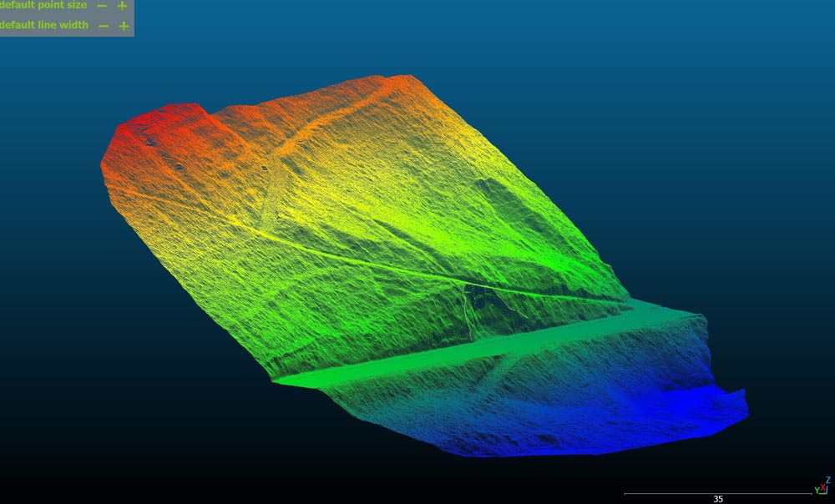Click the pointed left tip of road strip

[277, 381]
